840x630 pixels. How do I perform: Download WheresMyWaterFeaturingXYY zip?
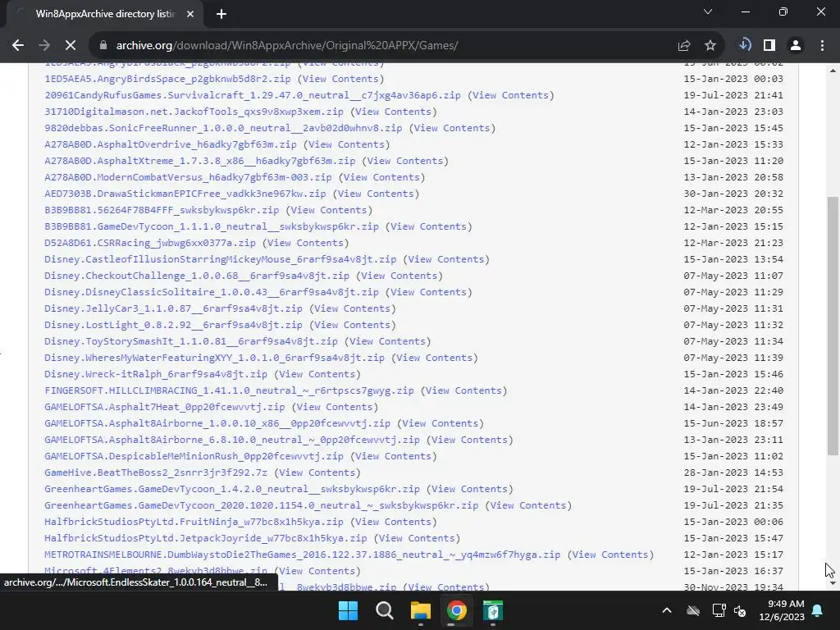[214, 358]
